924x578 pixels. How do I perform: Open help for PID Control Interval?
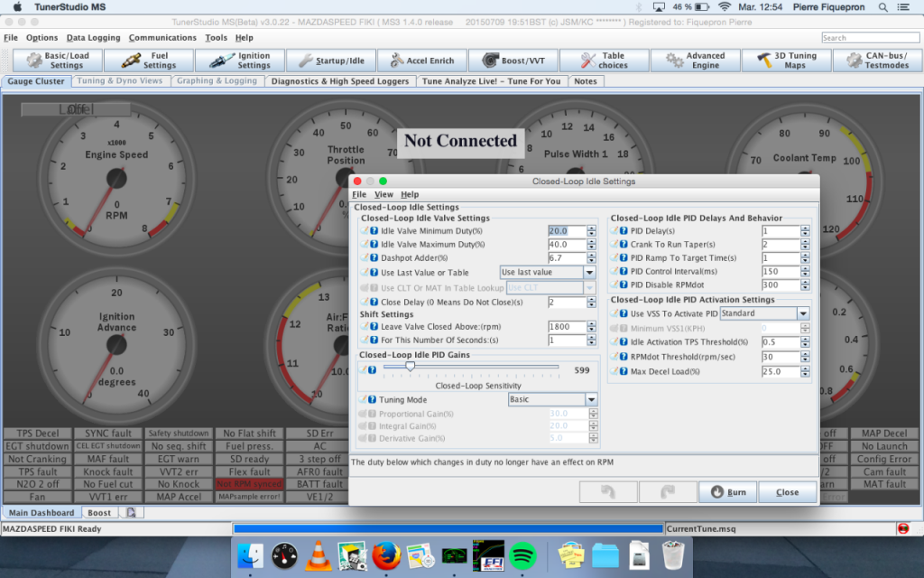click(x=624, y=271)
